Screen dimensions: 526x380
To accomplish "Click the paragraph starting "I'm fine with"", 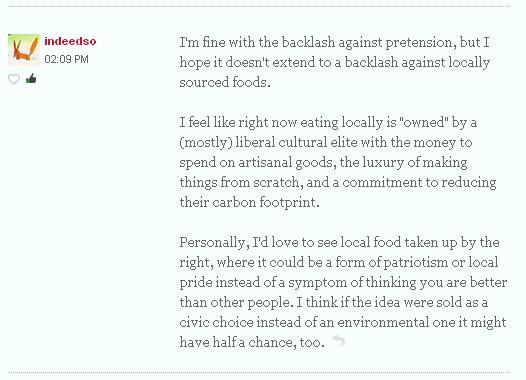I will (x=334, y=62).
